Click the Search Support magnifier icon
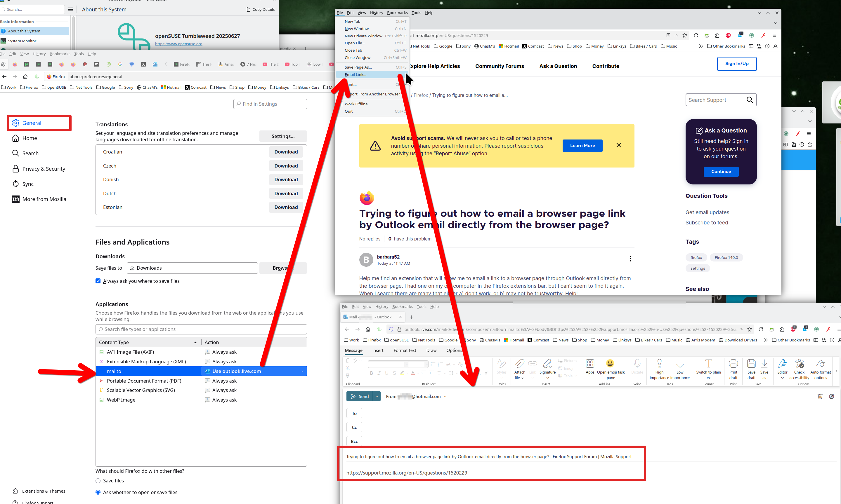Screen dimensions: 841x504 [750, 100]
